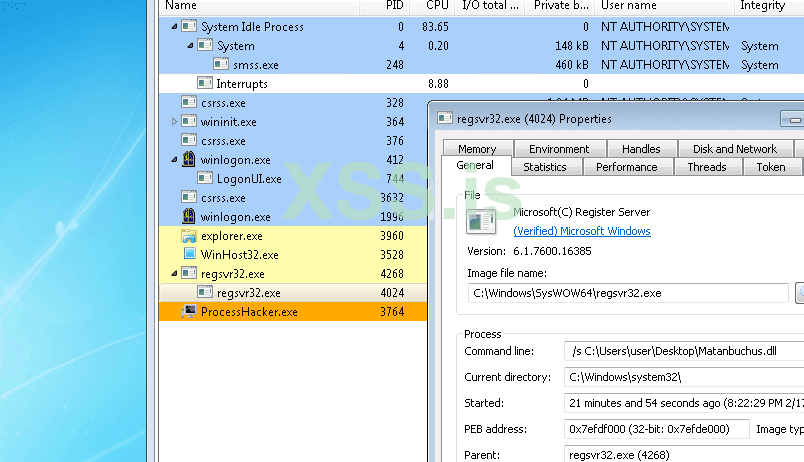Click the winlogon.exe PID 412 icon

(189, 159)
